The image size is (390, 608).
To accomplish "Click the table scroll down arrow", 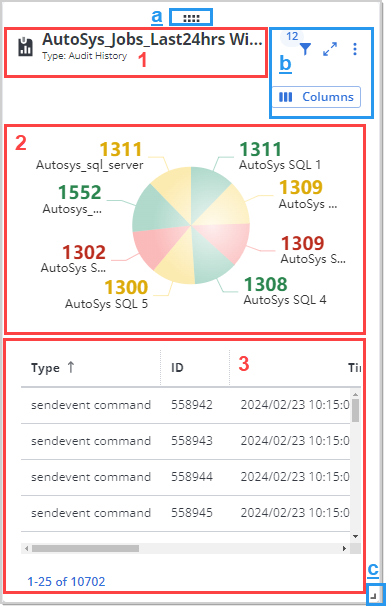I will [355, 537].
